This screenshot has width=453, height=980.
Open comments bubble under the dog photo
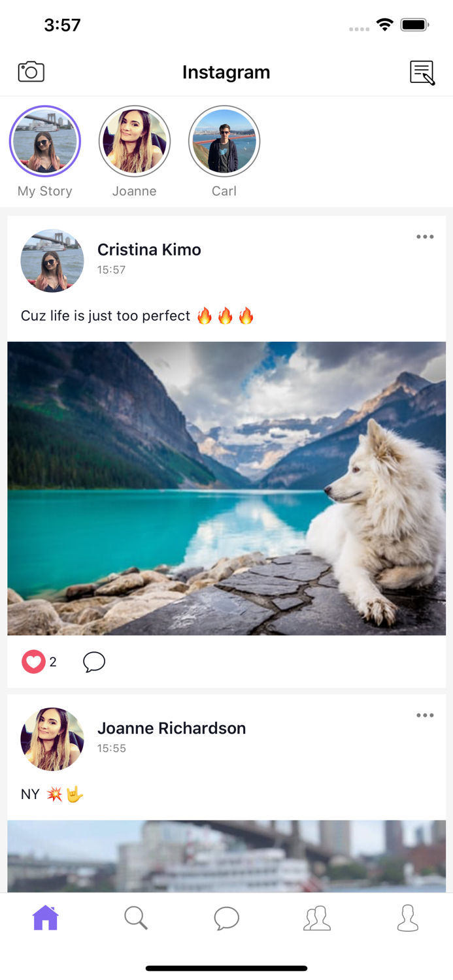[94, 662]
